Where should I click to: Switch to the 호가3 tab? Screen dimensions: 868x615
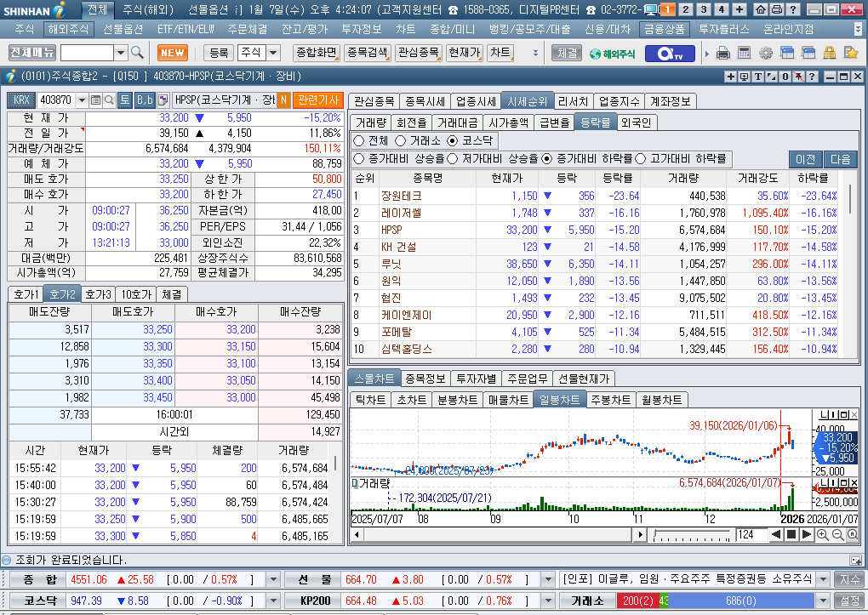[x=98, y=294]
